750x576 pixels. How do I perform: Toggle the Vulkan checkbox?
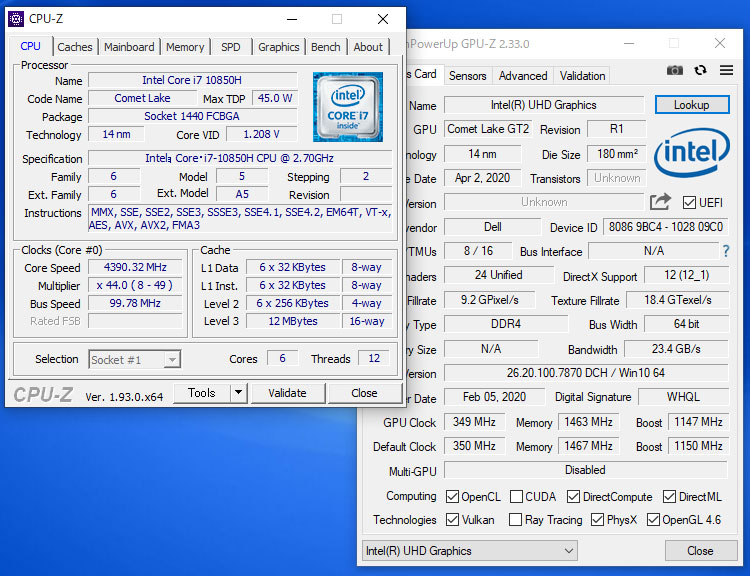[x=452, y=519]
